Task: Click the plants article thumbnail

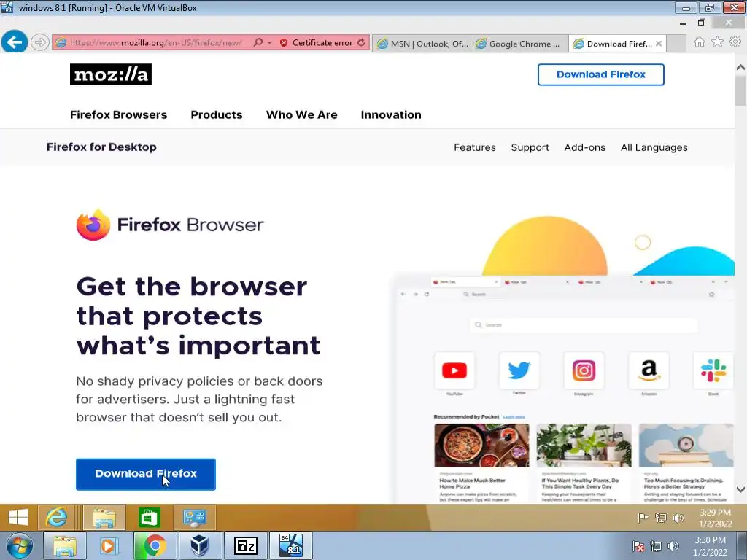Action: (x=584, y=446)
